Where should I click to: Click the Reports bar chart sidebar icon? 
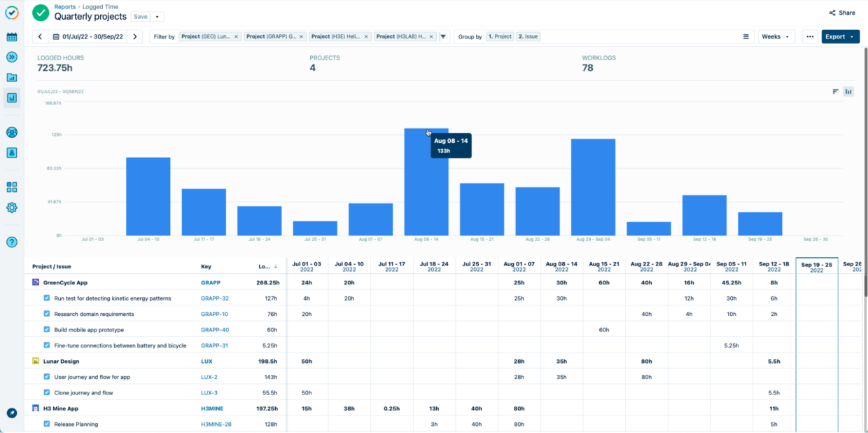12,98
